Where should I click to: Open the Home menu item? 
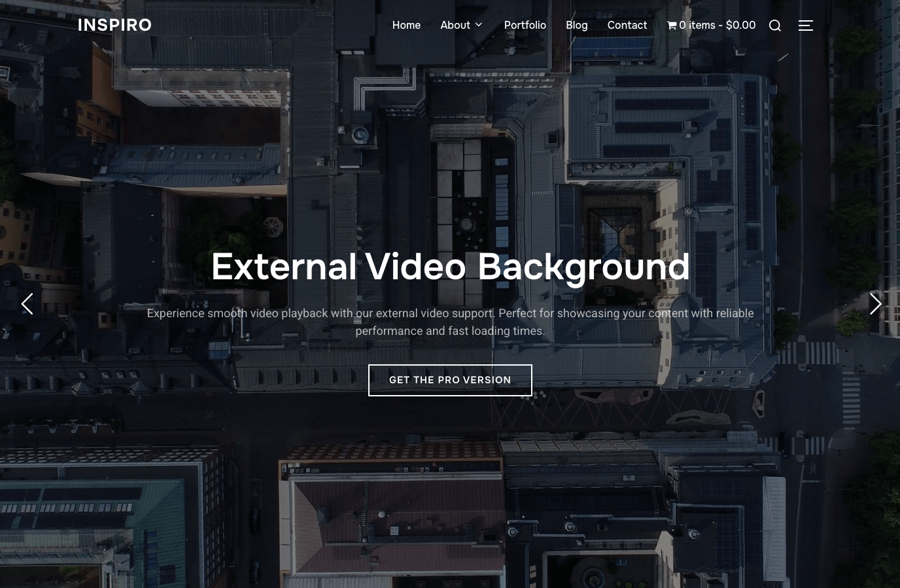[x=406, y=25]
